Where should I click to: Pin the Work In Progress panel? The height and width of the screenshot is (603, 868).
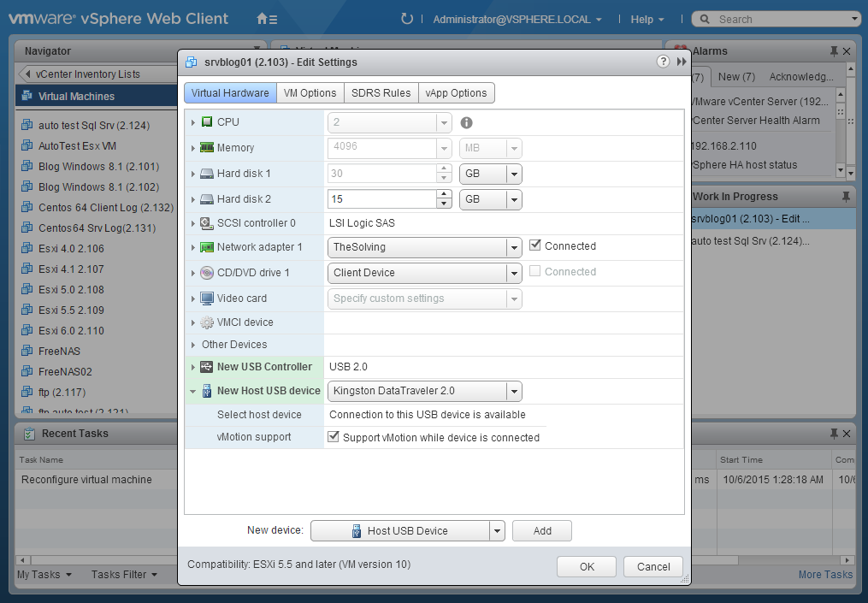click(x=846, y=197)
